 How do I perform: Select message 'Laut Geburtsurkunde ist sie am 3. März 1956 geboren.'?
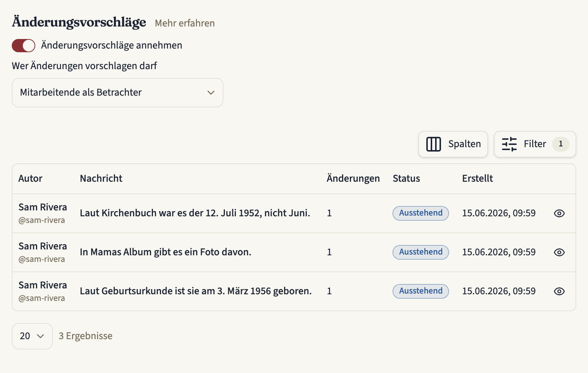(x=196, y=291)
